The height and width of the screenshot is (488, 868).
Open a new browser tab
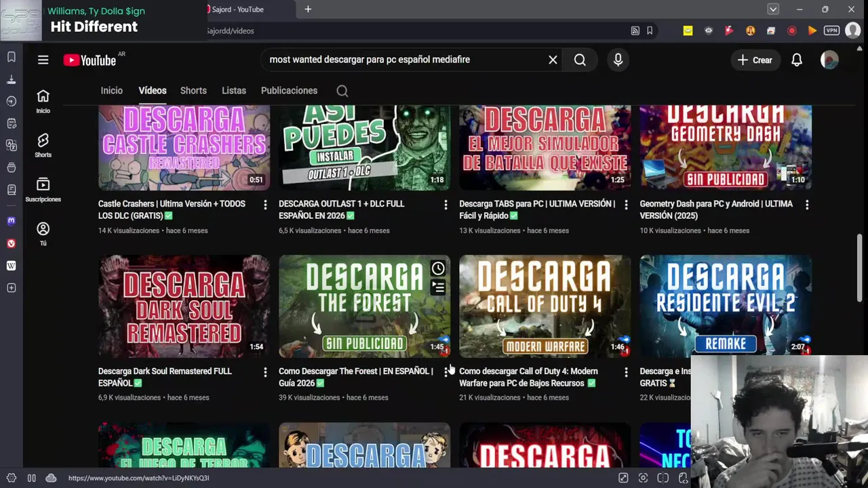[x=308, y=9]
